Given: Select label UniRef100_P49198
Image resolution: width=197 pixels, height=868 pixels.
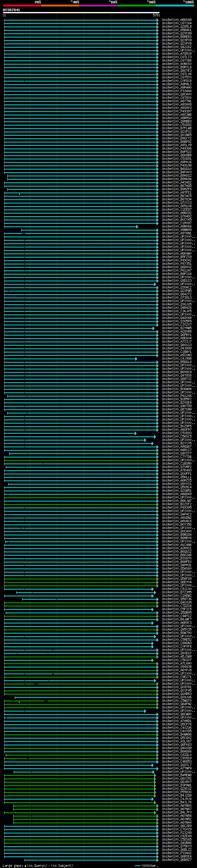Looking at the screenshot, I should [177, 165].
